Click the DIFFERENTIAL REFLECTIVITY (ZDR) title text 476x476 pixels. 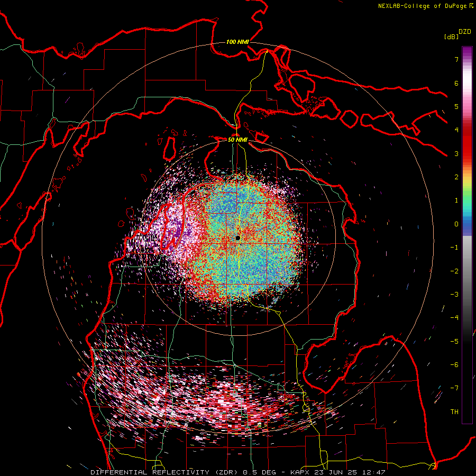tap(166, 472)
